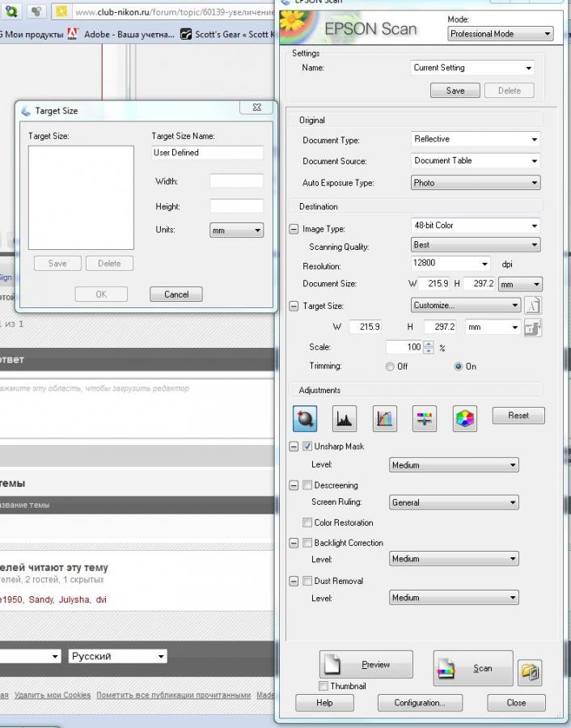Click the Target Size orientation icon
The image size is (571, 728).
tap(533, 306)
